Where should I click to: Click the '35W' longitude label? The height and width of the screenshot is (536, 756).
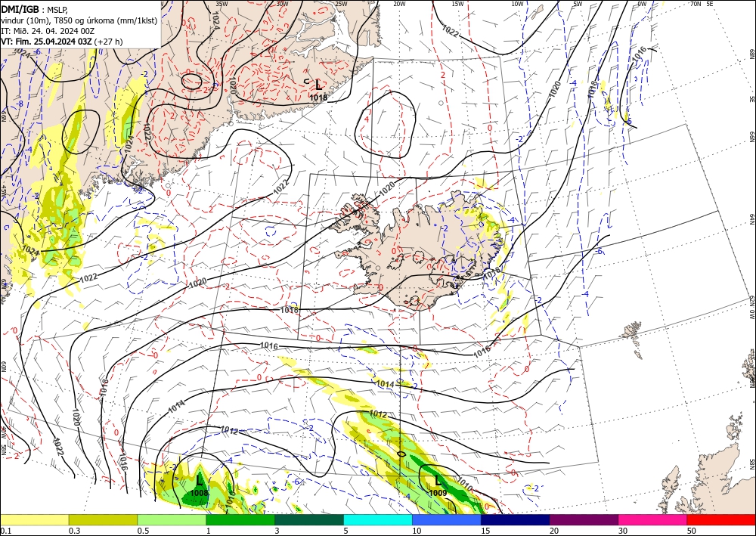[x=222, y=4]
